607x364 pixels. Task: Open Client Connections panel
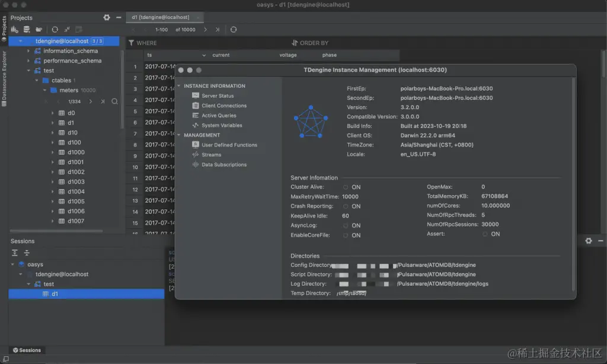coord(224,106)
